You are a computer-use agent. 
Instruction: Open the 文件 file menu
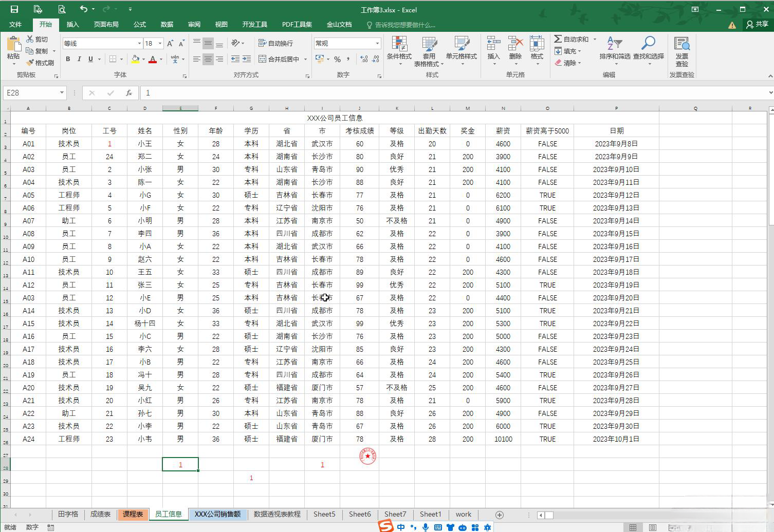(15, 24)
